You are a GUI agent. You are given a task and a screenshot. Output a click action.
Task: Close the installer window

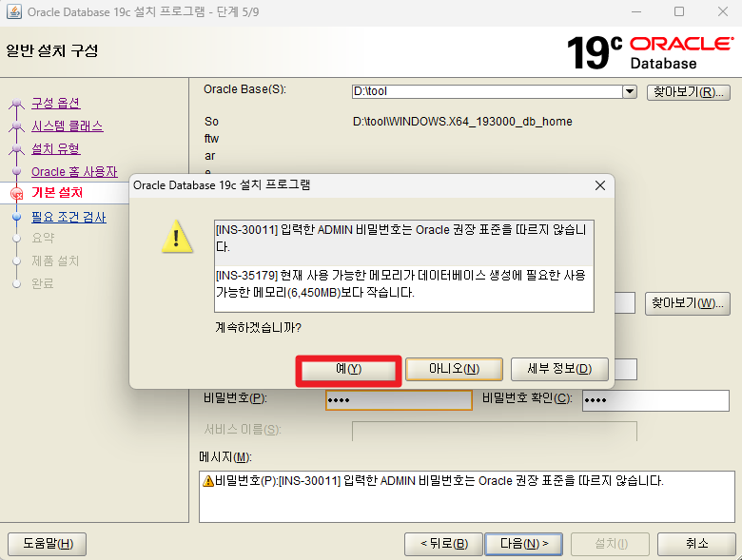click(x=723, y=11)
